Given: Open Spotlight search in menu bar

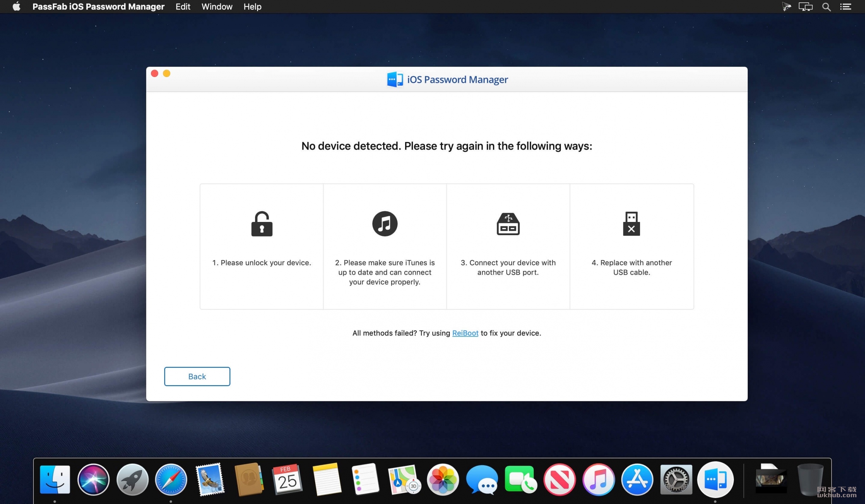Looking at the screenshot, I should [826, 7].
